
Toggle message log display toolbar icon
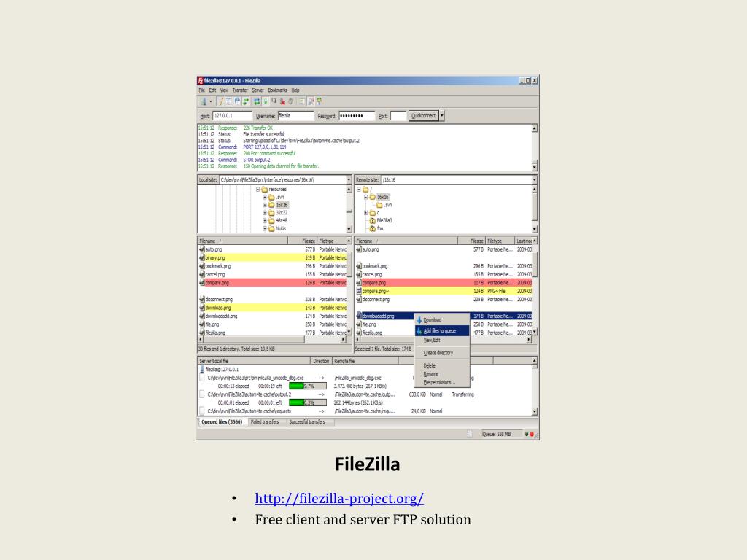[220, 101]
